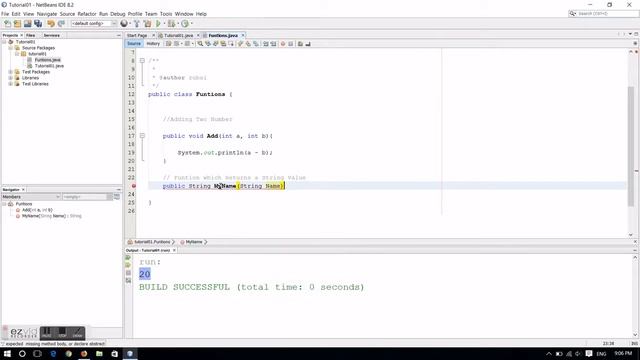Image resolution: width=640 pixels, height=360 pixels.
Task: Click the Profile Project toolbar icon
Action: pos(184,24)
